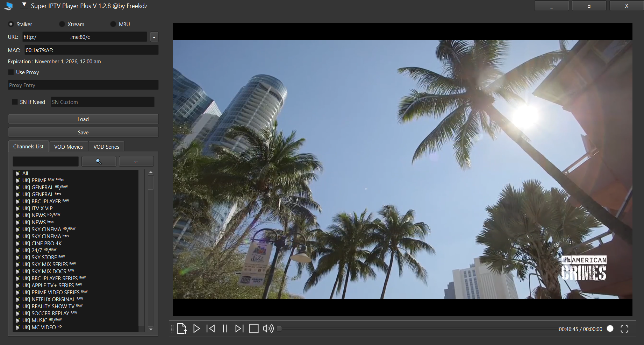Pause the video playback
644x345 pixels.
[225, 329]
